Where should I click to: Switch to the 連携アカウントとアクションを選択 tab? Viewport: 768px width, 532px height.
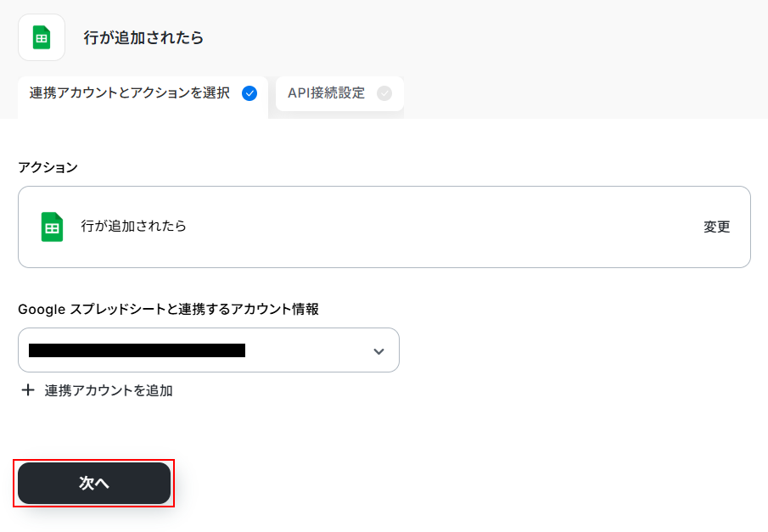(130, 93)
